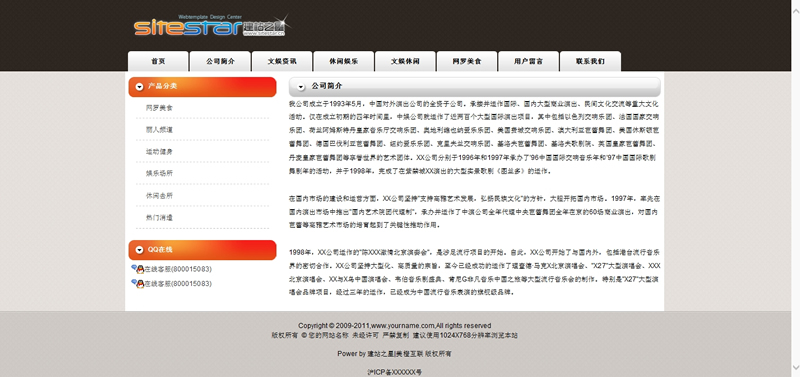Click the www.yourname.com copyright text in the footer
This screenshot has height=377, width=800.
click(x=403, y=325)
